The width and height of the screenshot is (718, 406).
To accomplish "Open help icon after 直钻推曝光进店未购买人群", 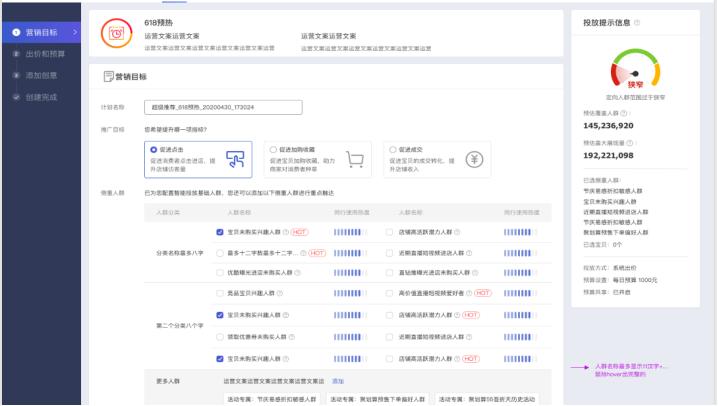I will click(475, 273).
